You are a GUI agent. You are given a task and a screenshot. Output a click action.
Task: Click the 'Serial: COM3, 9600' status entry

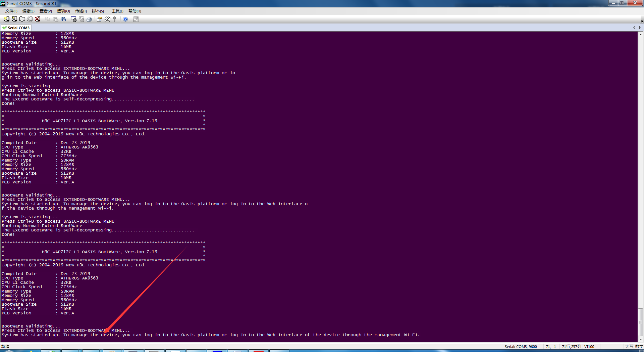pyautogui.click(x=521, y=347)
